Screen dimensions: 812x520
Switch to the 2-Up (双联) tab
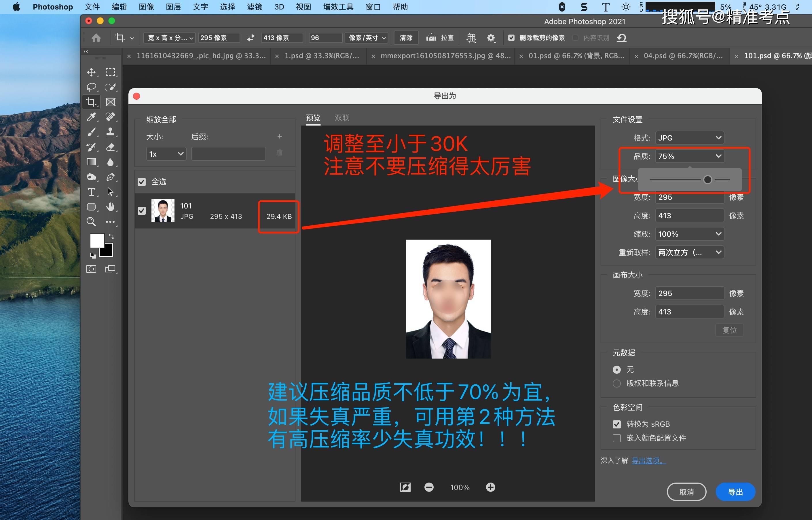(342, 117)
